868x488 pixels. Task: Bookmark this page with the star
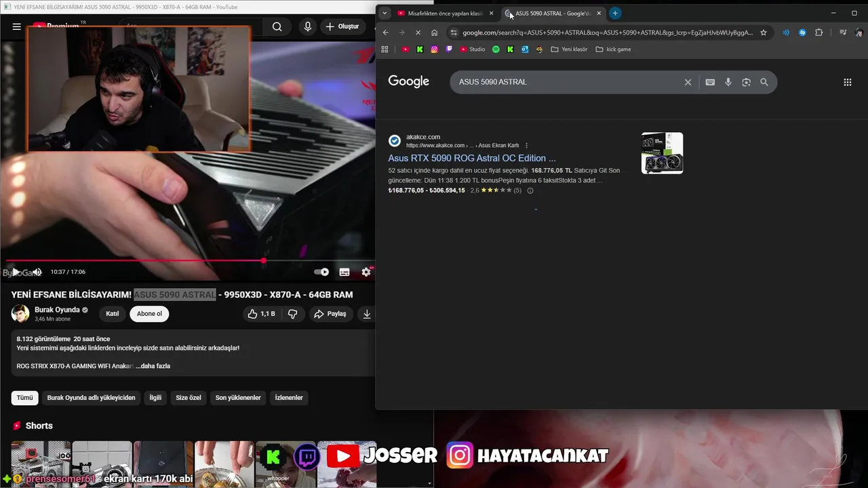(764, 33)
